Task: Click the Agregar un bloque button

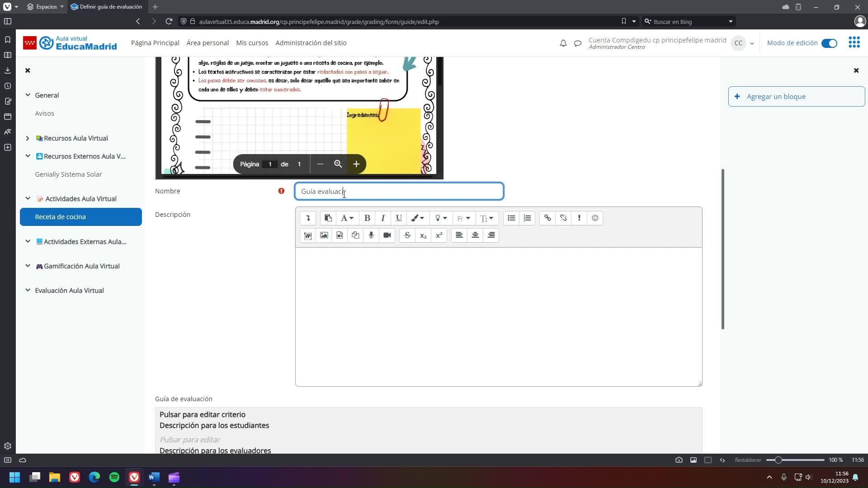Action: 796,97
